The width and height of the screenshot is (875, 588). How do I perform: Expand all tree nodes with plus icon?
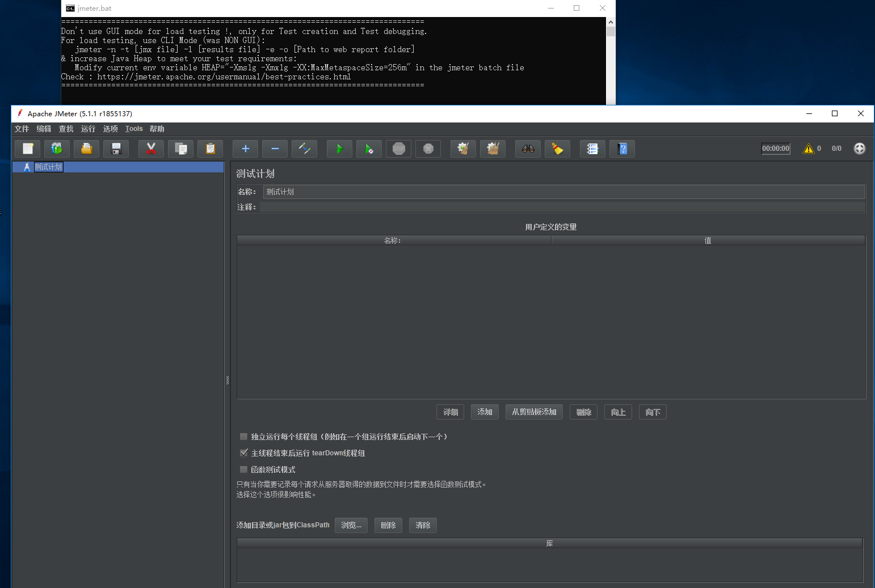[x=245, y=149]
